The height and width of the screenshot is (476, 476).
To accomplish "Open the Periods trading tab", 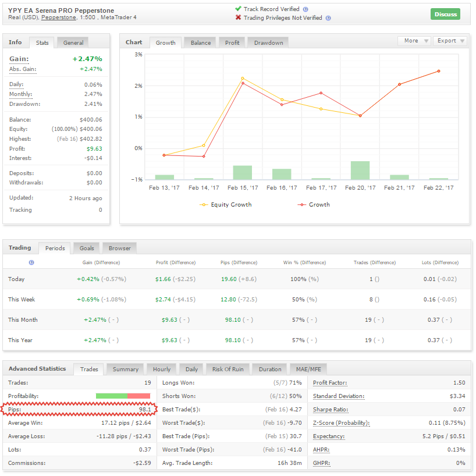I will tap(55, 248).
